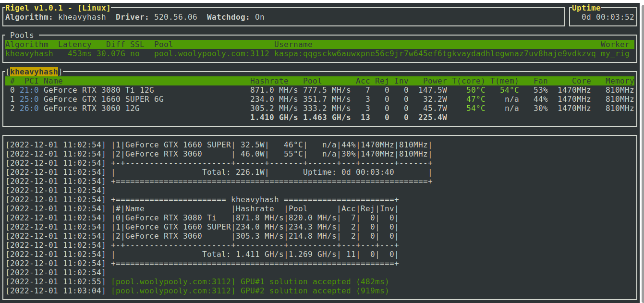Viewport: 644px width, 303px height.
Task: Click the Fan column header
Action: (541, 81)
